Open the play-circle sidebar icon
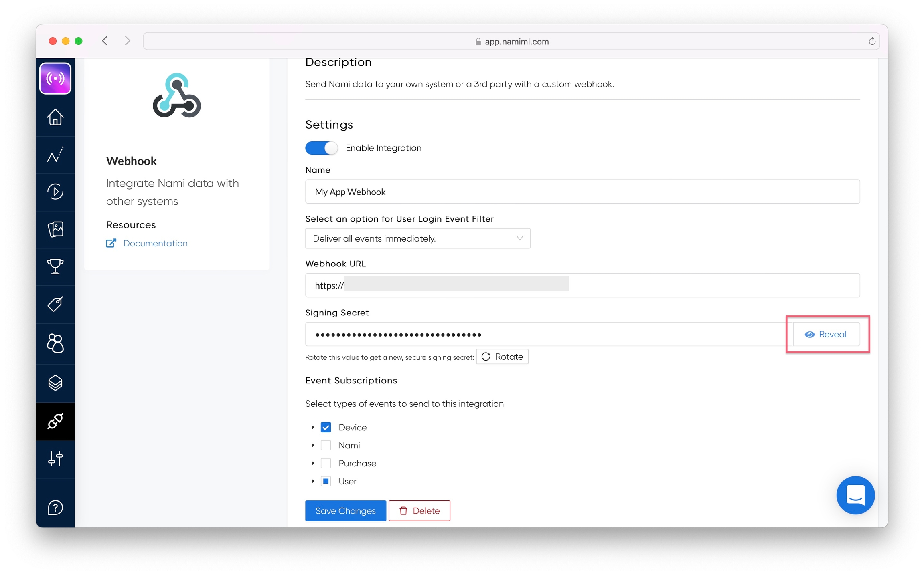The height and width of the screenshot is (575, 924). click(55, 192)
